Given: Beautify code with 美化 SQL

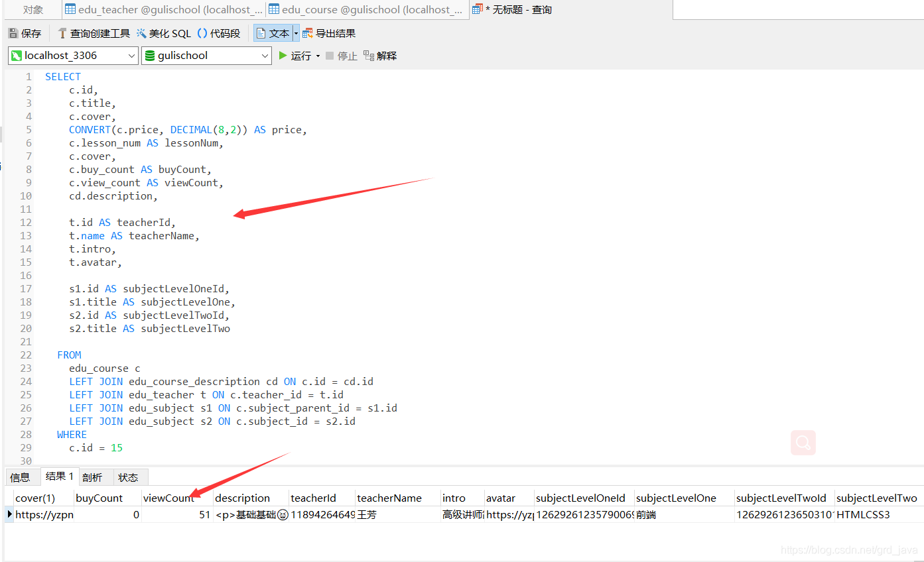Looking at the screenshot, I should [163, 33].
